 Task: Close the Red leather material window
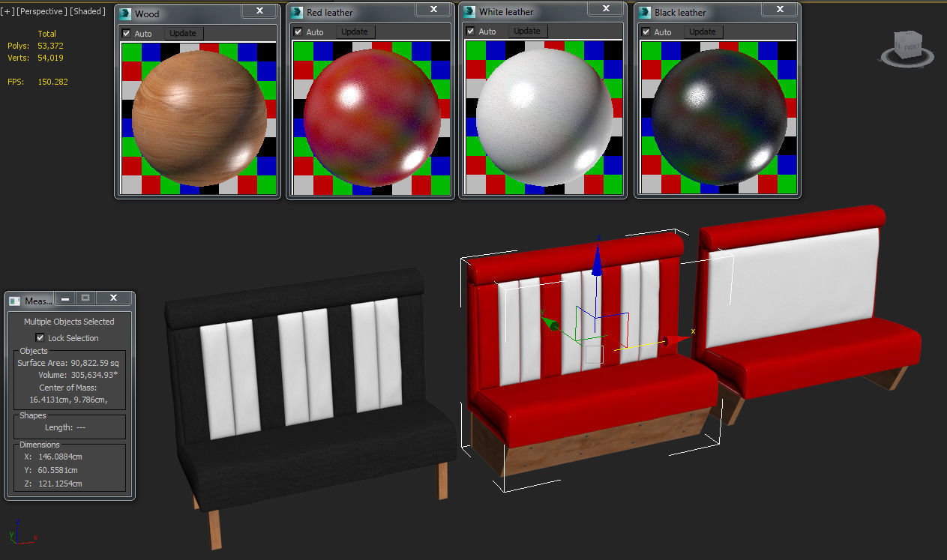tap(433, 9)
